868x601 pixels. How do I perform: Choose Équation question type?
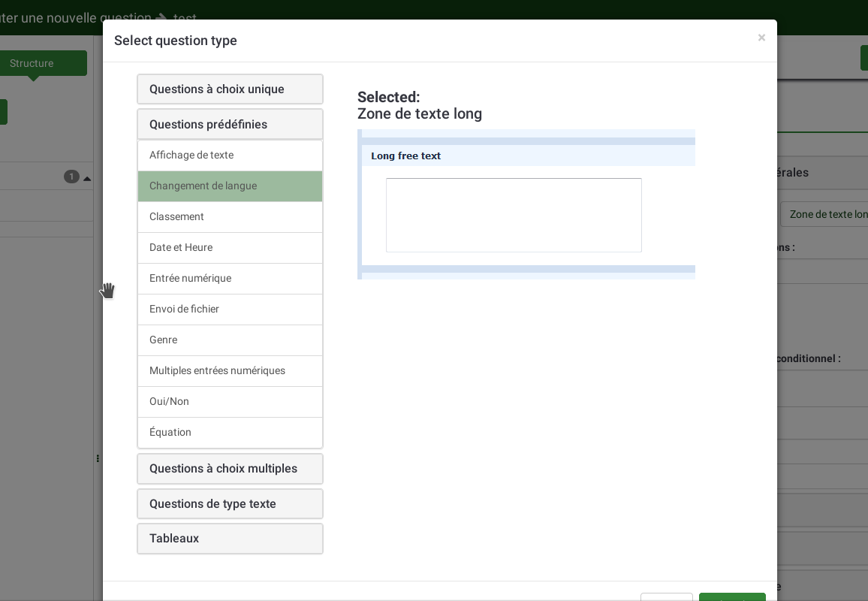pyautogui.click(x=230, y=433)
